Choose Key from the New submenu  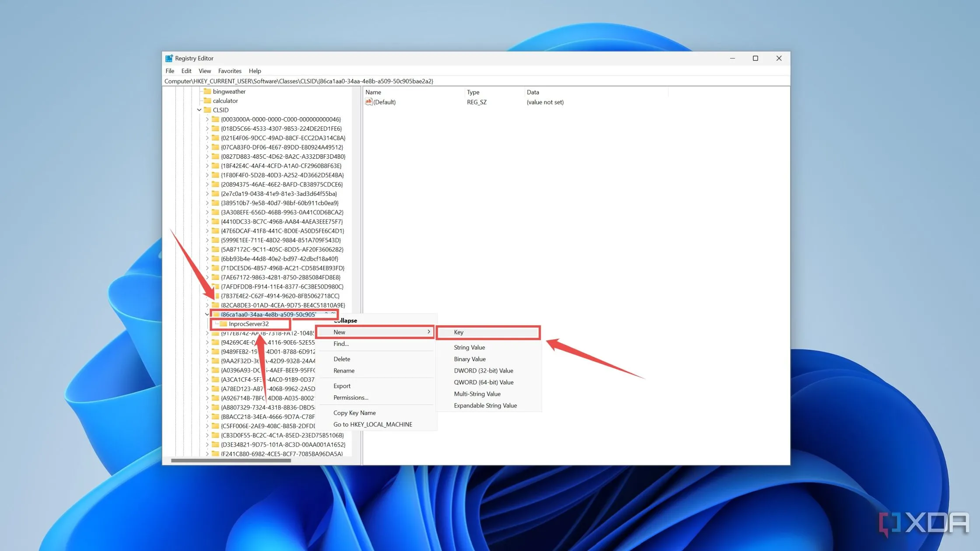coord(458,332)
